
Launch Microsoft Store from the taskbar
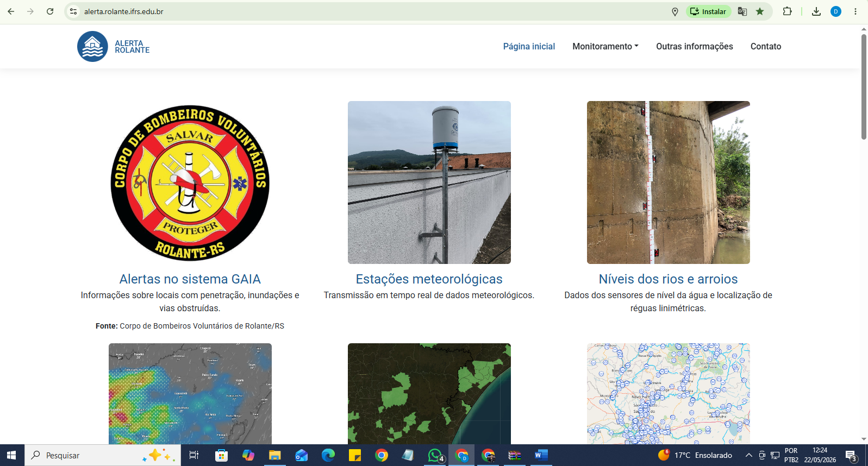(x=221, y=455)
